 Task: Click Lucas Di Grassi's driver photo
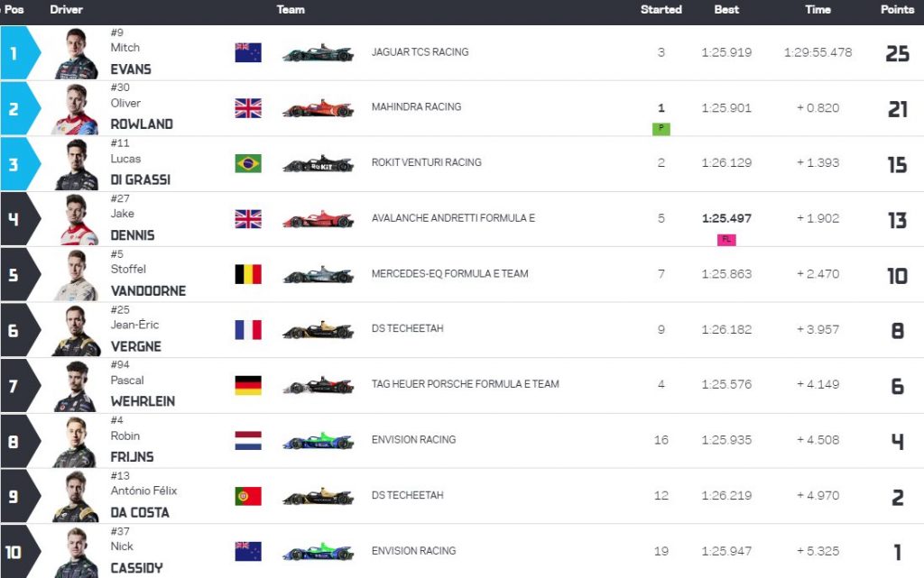(x=77, y=164)
